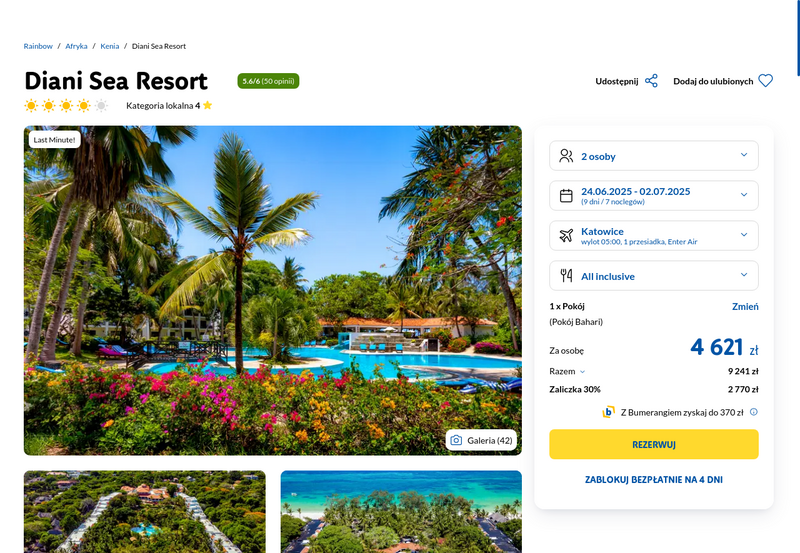Screen dimensions: 800x553
Task: Click the heart icon to add favorite
Action: (x=765, y=81)
